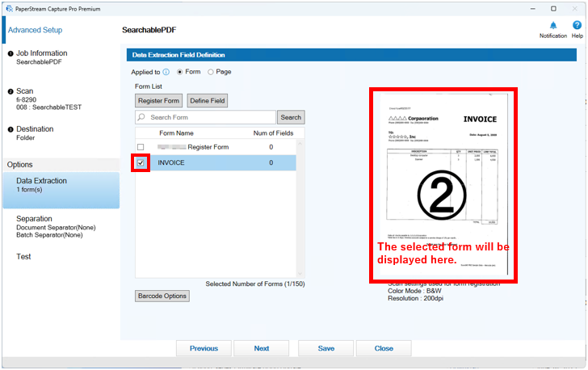
Task: Open Barcode Options
Action: click(x=162, y=296)
